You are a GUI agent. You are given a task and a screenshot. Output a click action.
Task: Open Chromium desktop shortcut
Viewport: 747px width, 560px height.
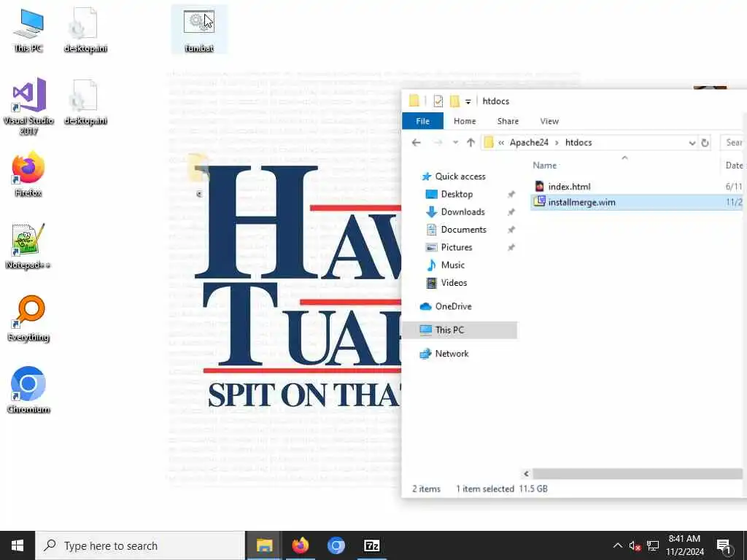[x=28, y=389]
